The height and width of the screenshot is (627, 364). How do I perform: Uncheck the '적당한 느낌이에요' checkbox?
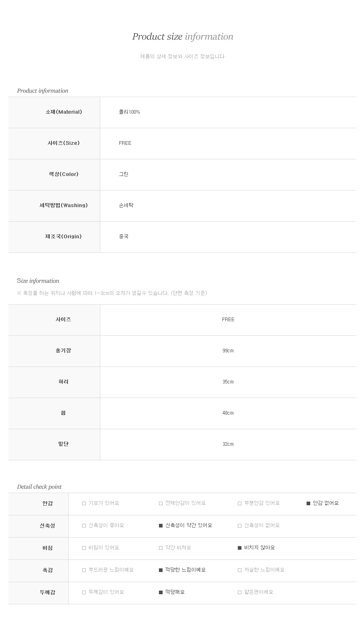coord(161,570)
